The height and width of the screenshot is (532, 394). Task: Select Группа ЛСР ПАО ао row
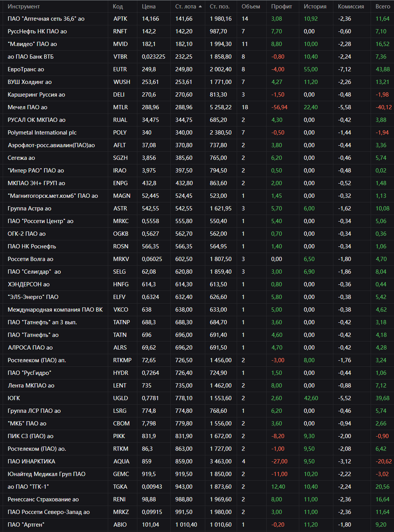pyautogui.click(x=197, y=411)
